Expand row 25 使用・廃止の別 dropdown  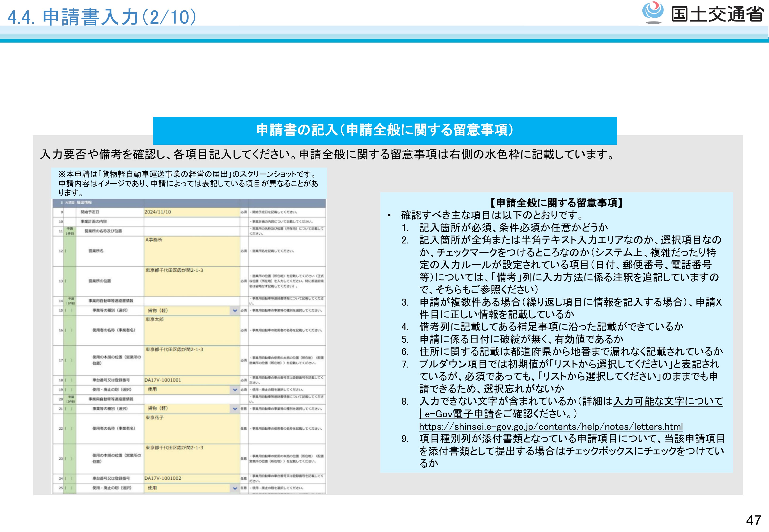click(235, 488)
